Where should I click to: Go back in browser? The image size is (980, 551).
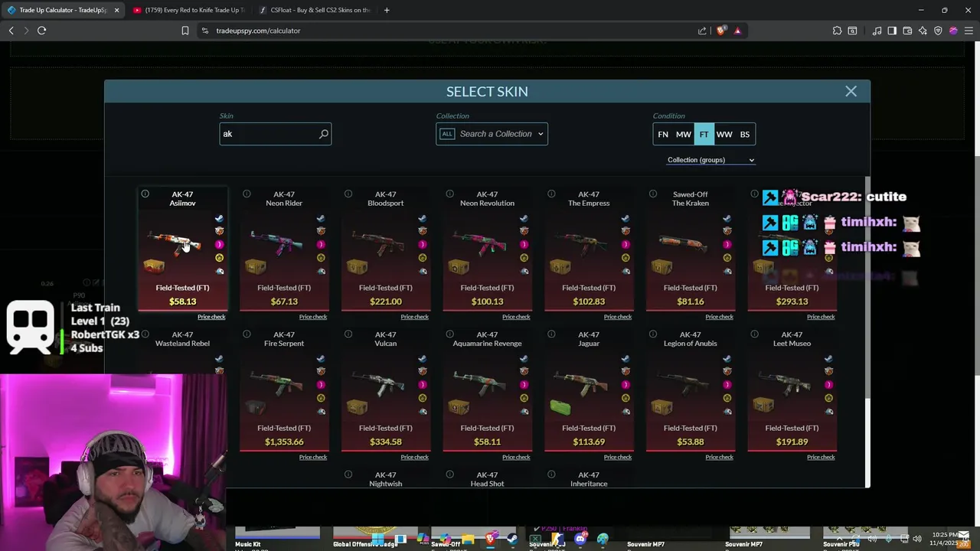11,31
